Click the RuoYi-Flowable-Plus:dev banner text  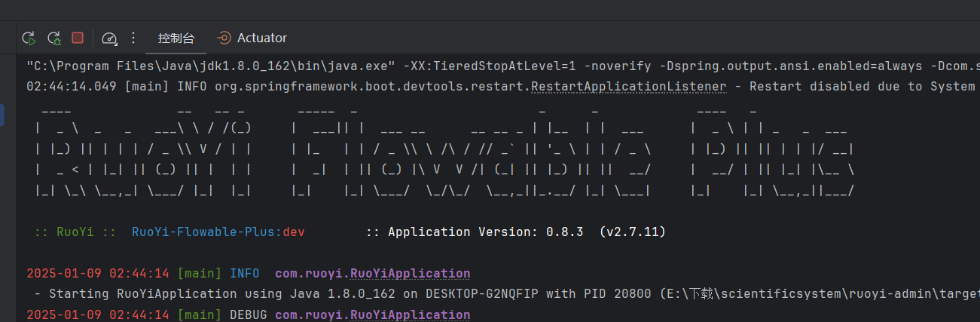coord(218,232)
